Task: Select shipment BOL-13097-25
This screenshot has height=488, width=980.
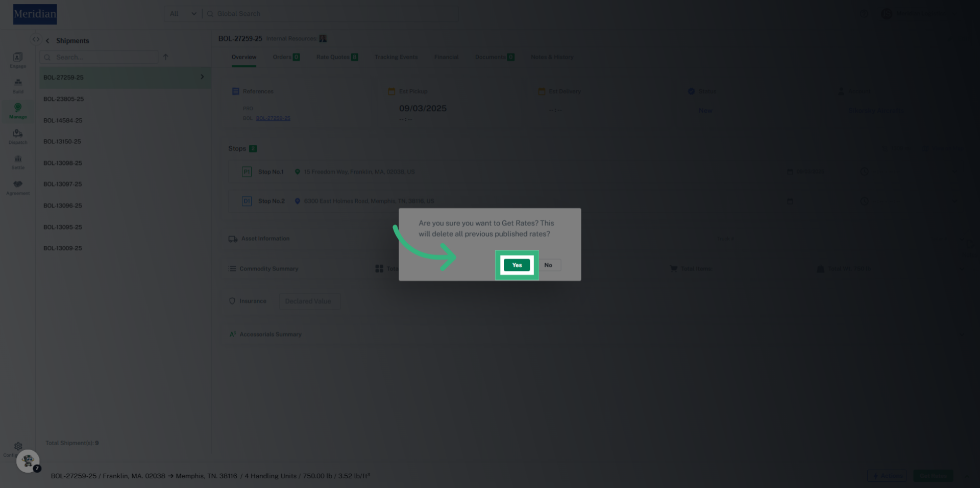Action: point(125,184)
